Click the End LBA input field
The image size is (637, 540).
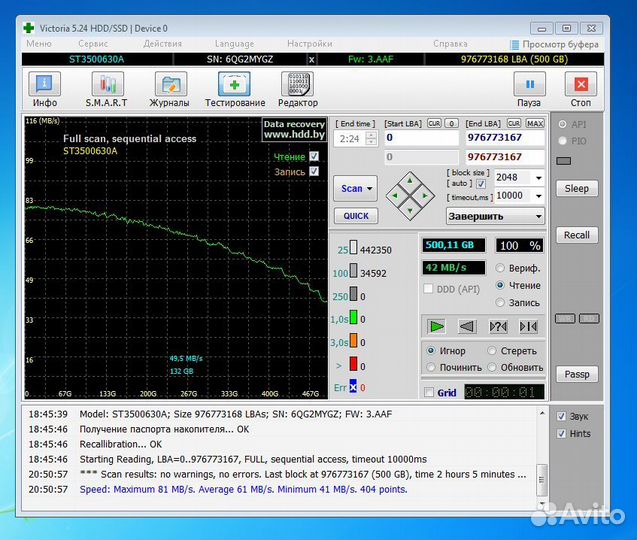click(x=504, y=138)
